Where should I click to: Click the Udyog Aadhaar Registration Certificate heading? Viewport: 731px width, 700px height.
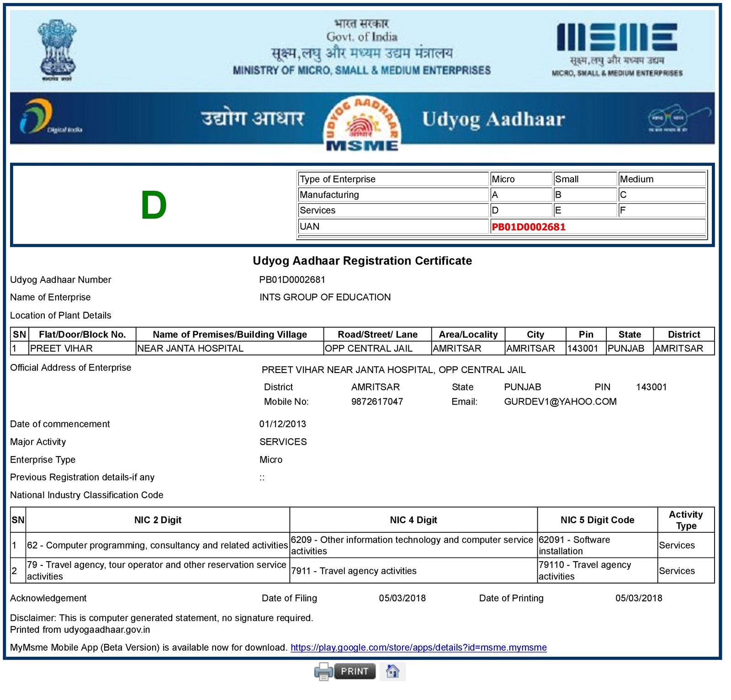click(x=362, y=261)
